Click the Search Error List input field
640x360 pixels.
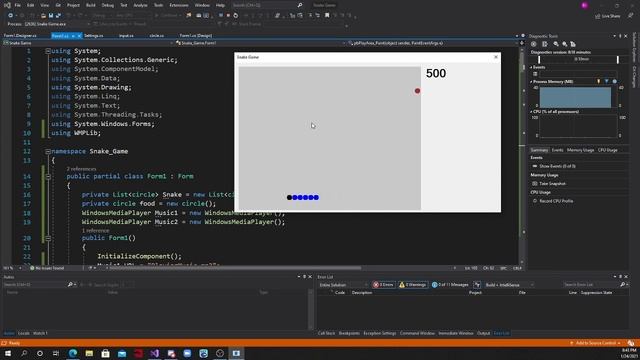click(x=590, y=284)
